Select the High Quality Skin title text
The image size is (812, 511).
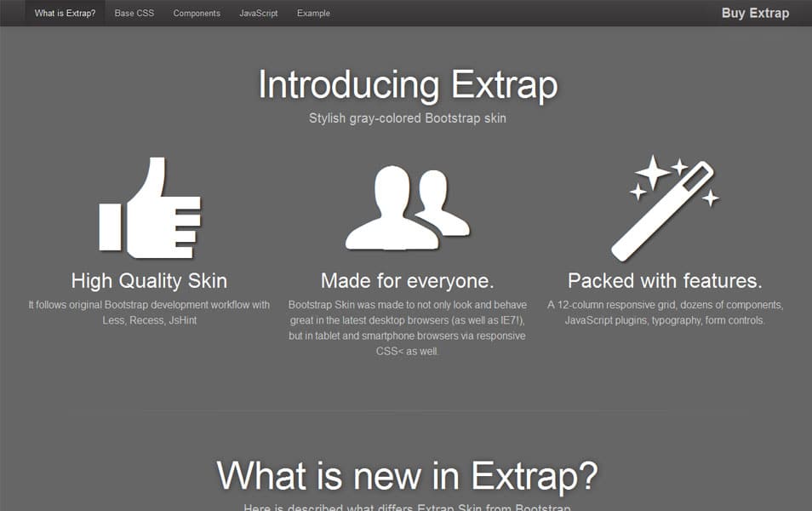pos(149,280)
